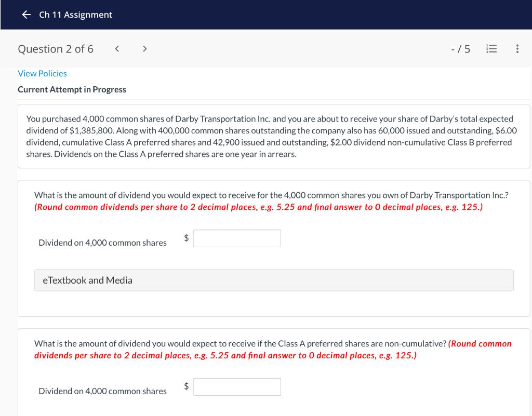Select the Ch 11 Assignment title

point(74,15)
